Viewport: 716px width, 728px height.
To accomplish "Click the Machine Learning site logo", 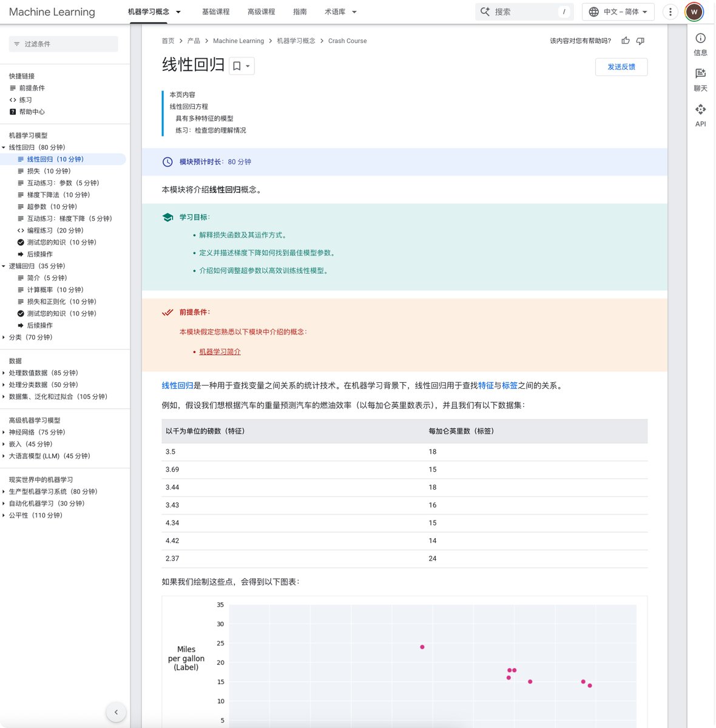I will pos(52,12).
